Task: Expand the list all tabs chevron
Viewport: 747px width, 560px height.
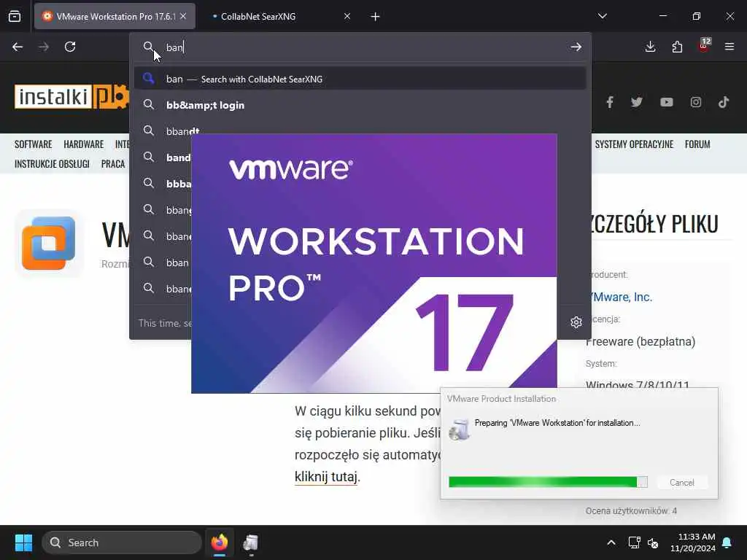Action: point(602,16)
